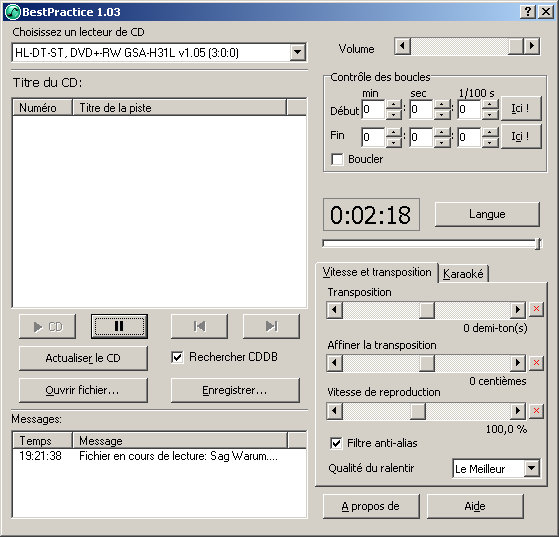Click the Début min input field
The image size is (559, 537).
pos(373,109)
